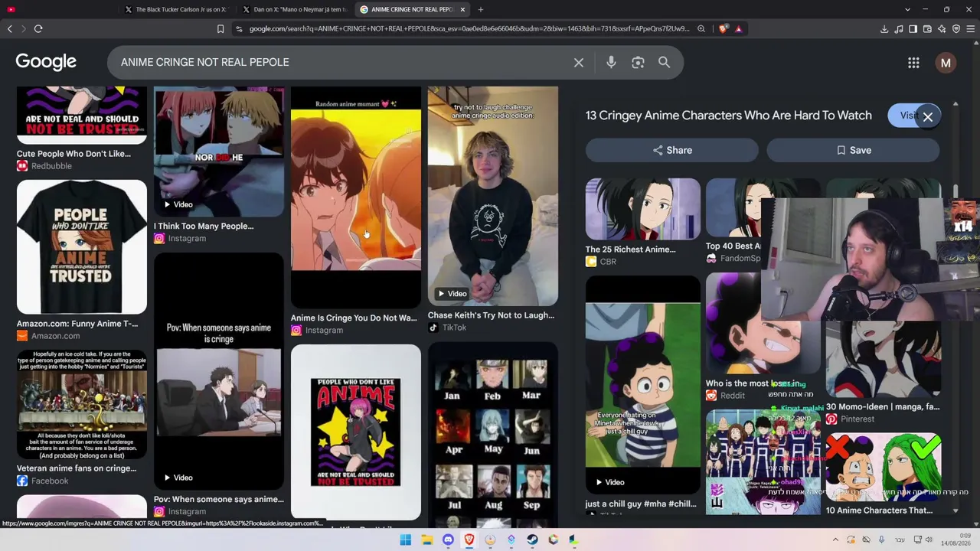980x551 pixels.
Task: Open '10 Anime Characters That...' related result
Action: click(x=880, y=510)
